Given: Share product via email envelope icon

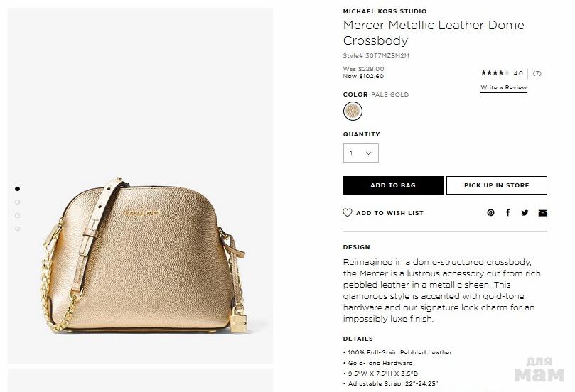Looking at the screenshot, I should (x=543, y=213).
